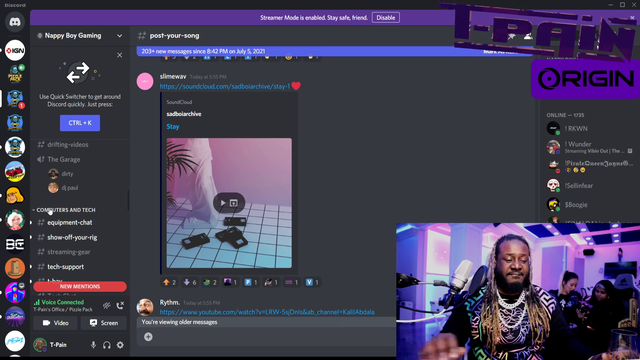Toggle the V reaction under the Stay embed
The image size is (640, 360).
(x=312, y=282)
